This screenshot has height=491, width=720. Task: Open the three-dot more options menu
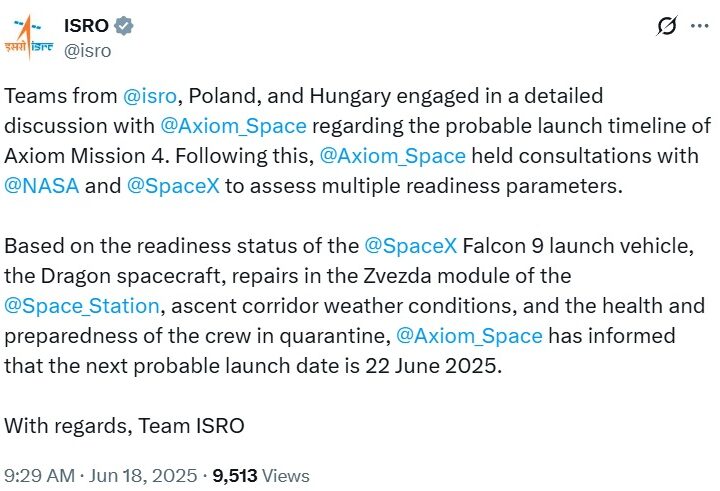(700, 27)
